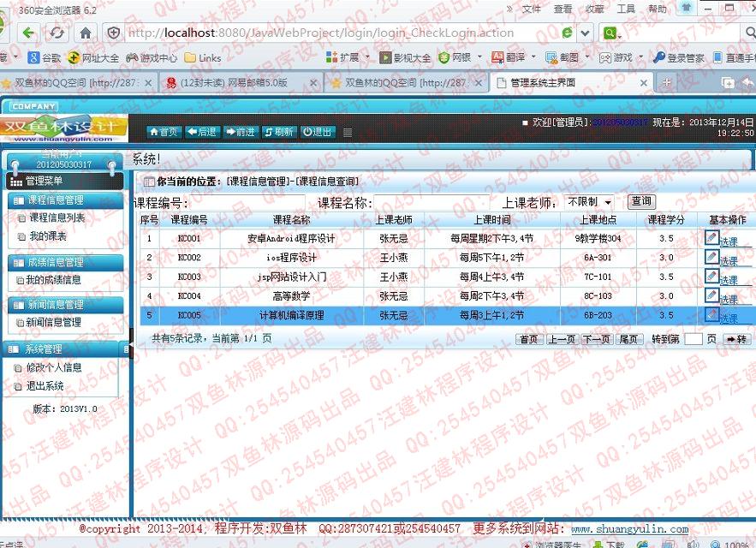Viewport: 756px width, 548px height.
Task: Click the 查询 search button
Action: (641, 201)
